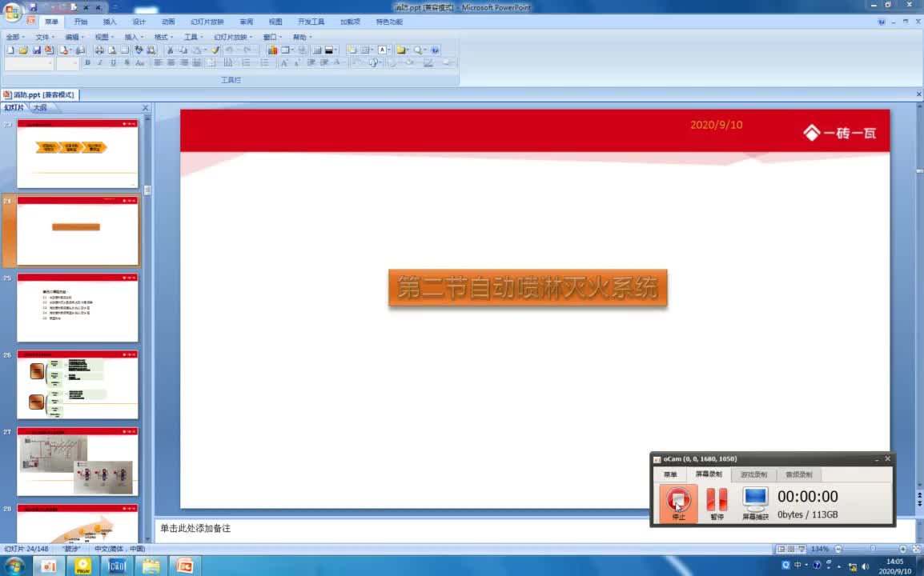
Task: Open the 帮助 dropdown menu
Action: click(303, 37)
